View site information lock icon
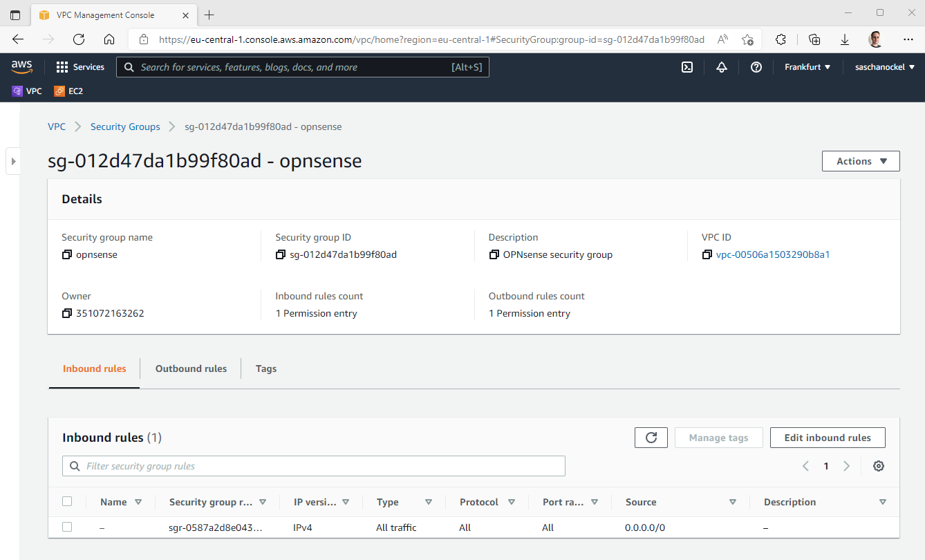The image size is (925, 560). [x=143, y=39]
